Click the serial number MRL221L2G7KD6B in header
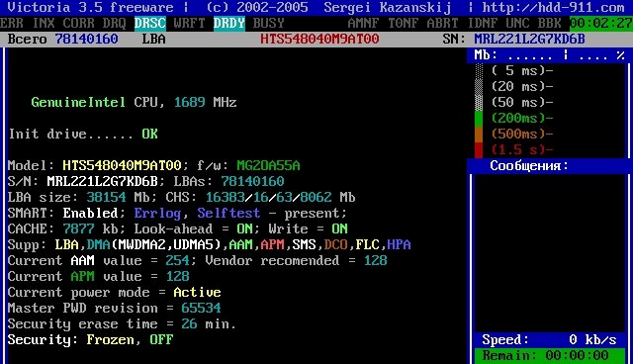 pos(529,40)
